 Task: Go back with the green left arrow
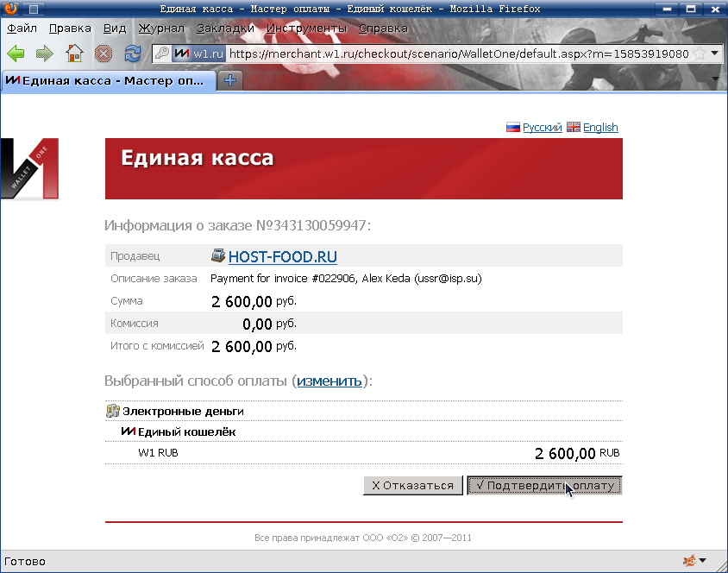click(x=16, y=54)
